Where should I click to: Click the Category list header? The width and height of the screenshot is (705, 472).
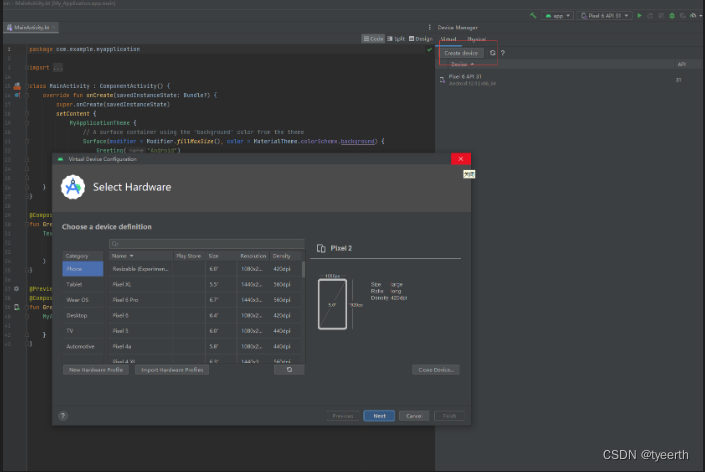point(83,256)
